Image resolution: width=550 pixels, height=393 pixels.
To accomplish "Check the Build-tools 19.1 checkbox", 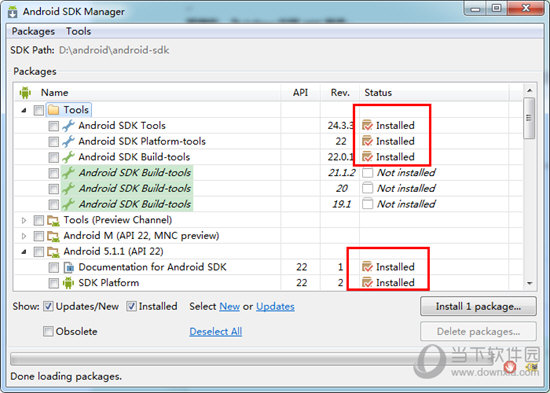I will click(54, 205).
